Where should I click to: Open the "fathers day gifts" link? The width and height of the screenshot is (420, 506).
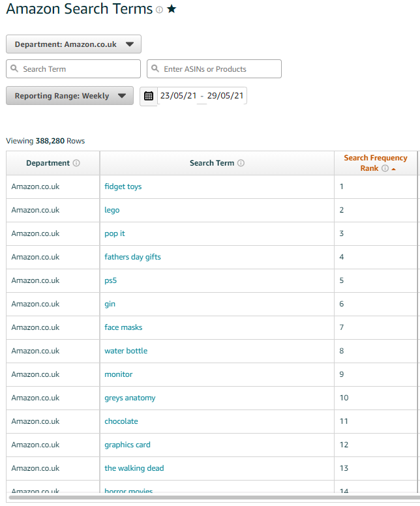tap(132, 257)
